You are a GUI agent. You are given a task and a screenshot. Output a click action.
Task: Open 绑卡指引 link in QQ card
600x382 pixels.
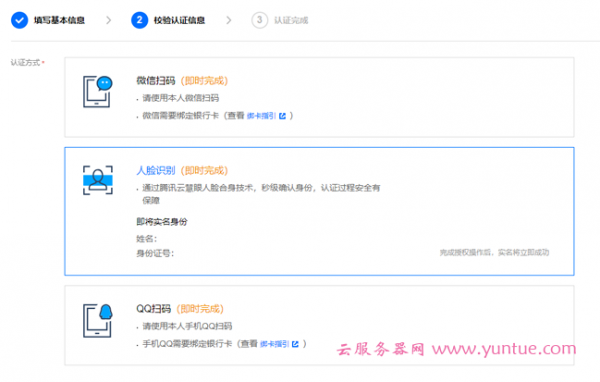point(274,344)
